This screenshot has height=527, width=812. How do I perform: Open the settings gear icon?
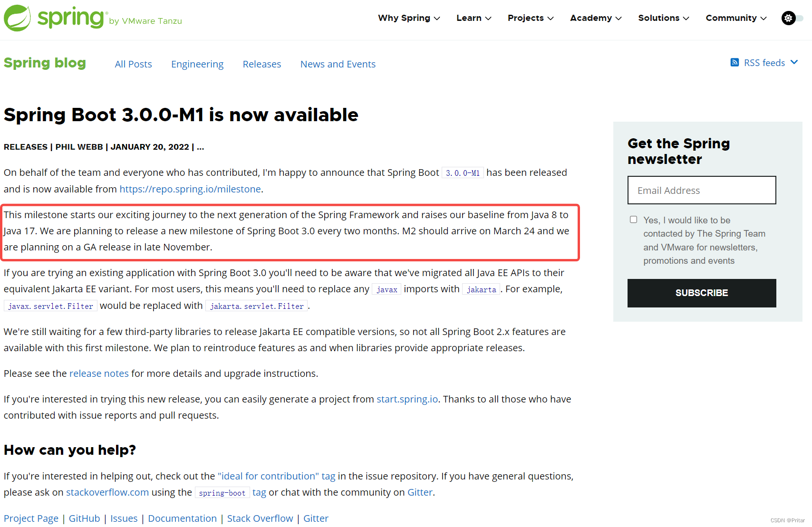pyautogui.click(x=788, y=18)
